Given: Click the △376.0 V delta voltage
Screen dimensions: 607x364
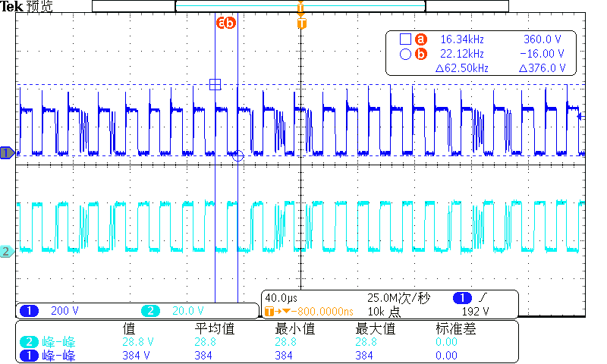Looking at the screenshot, I should click(543, 68).
